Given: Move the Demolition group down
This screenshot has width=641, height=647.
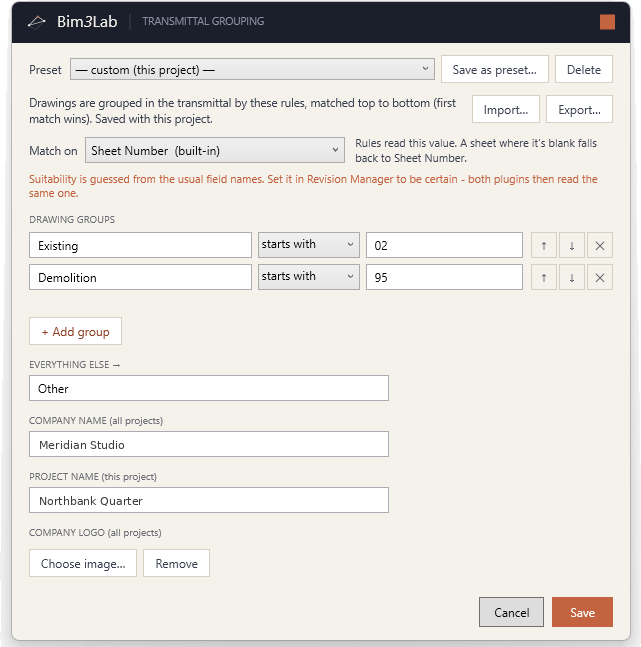Looking at the screenshot, I should click(x=572, y=277).
